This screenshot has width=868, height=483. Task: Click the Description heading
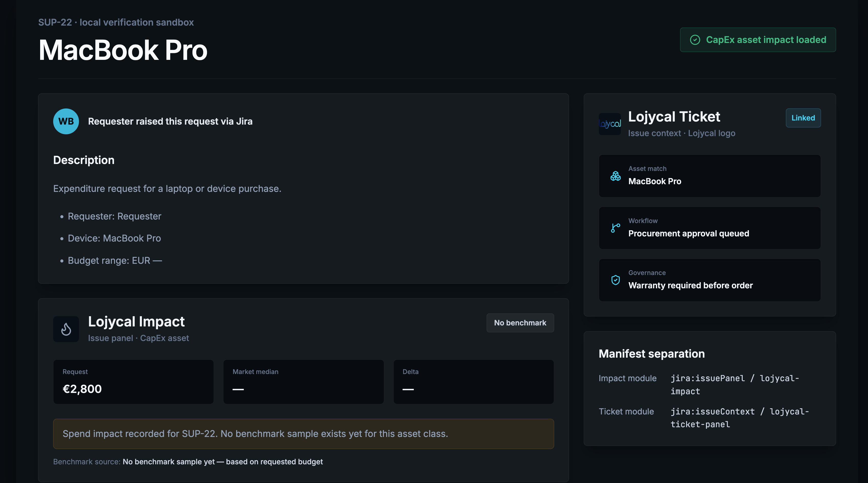84,160
